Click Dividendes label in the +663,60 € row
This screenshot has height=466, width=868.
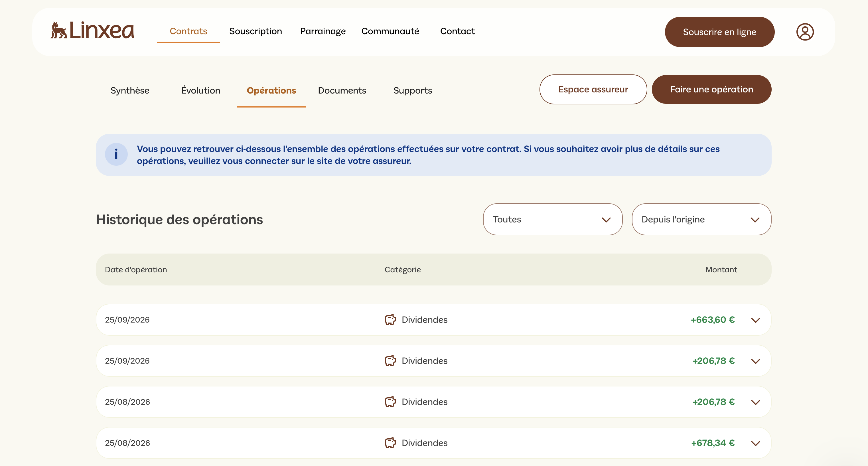(x=425, y=320)
